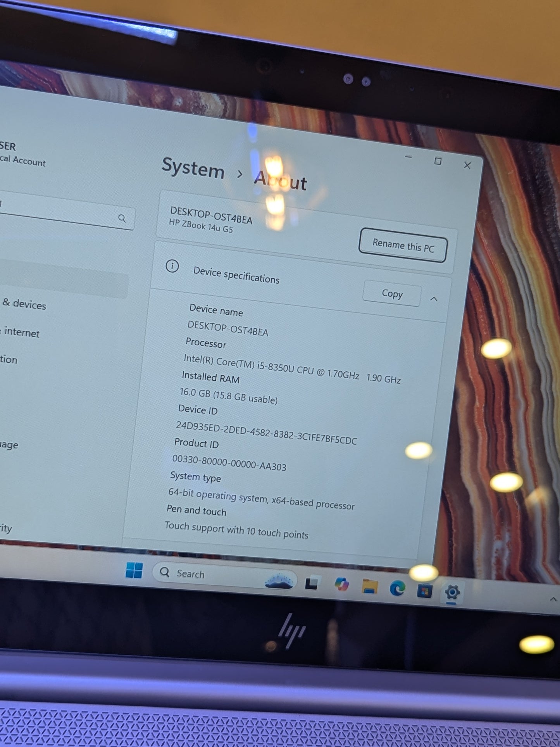Select the 'Device name' label

pyautogui.click(x=216, y=310)
